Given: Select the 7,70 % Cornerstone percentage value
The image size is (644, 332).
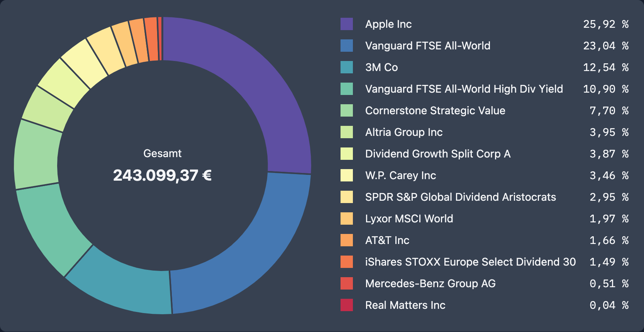Looking at the screenshot, I should [609, 110].
